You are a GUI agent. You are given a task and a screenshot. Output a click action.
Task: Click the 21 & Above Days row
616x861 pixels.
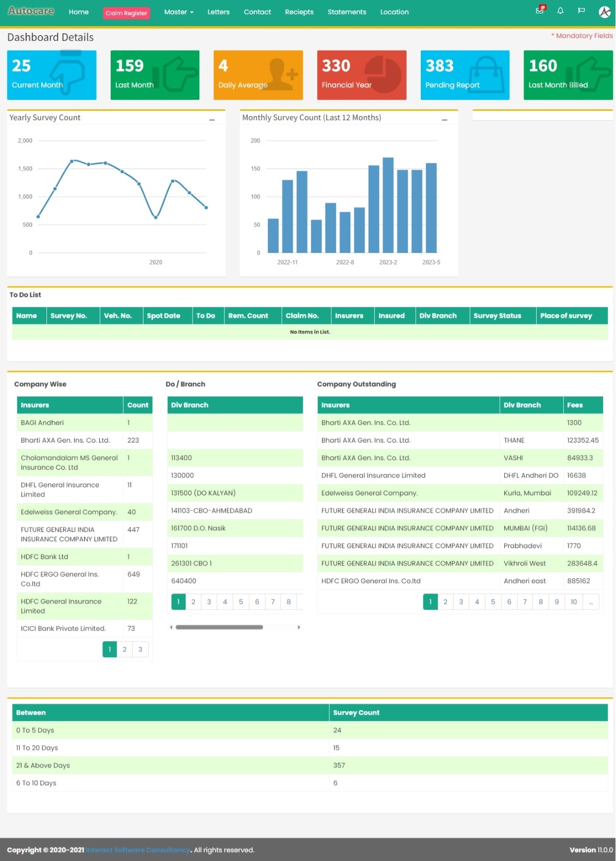coord(310,765)
